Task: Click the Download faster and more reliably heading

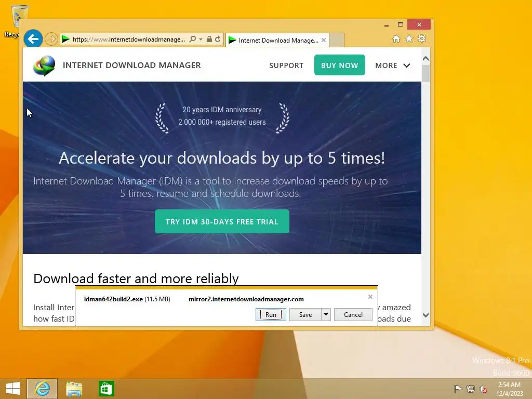Action: coord(136,278)
